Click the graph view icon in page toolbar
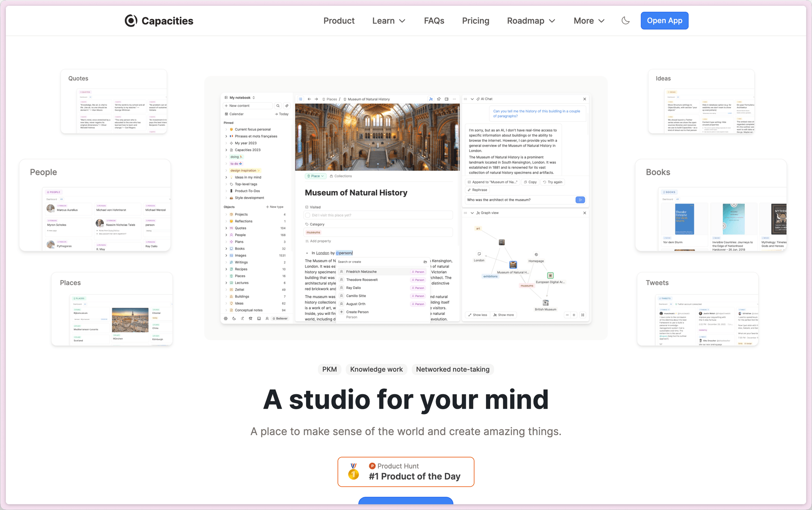Viewport: 812px width, 510px height. point(431,99)
